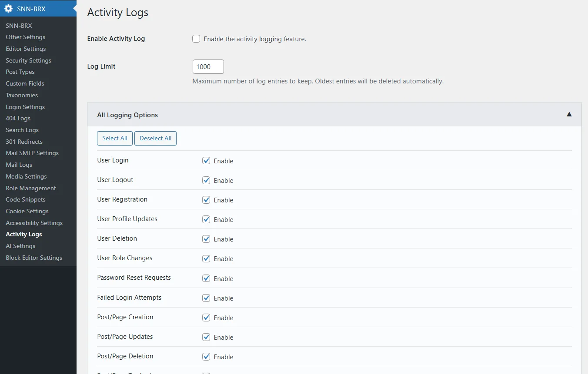Toggle the Password Reset Requests checkbox
The height and width of the screenshot is (374, 588).
tap(206, 278)
